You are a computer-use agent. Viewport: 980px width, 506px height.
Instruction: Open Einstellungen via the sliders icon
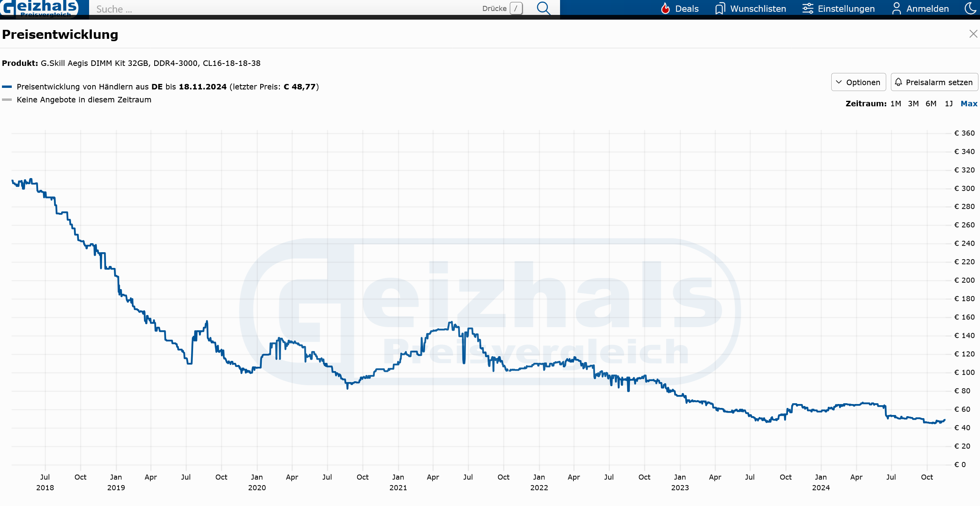pos(808,8)
